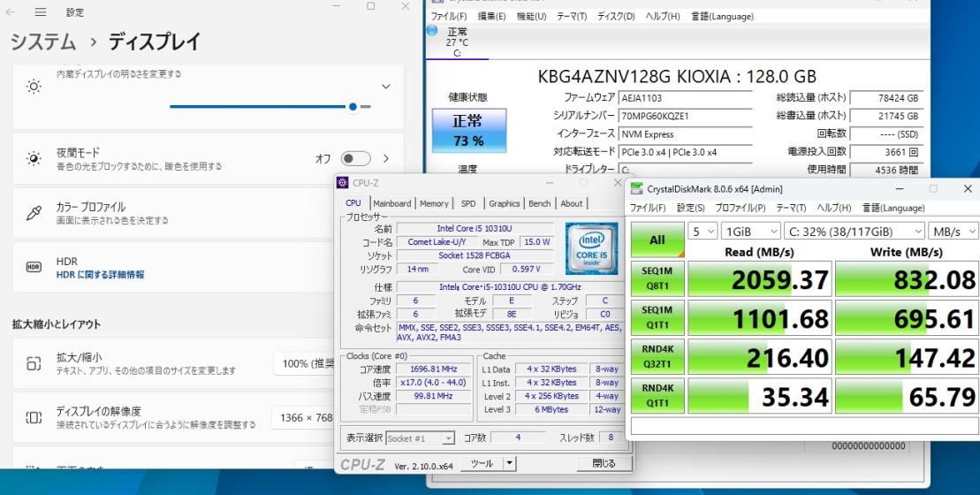Run the SEQ1M Q8T1 test button

coord(657,278)
